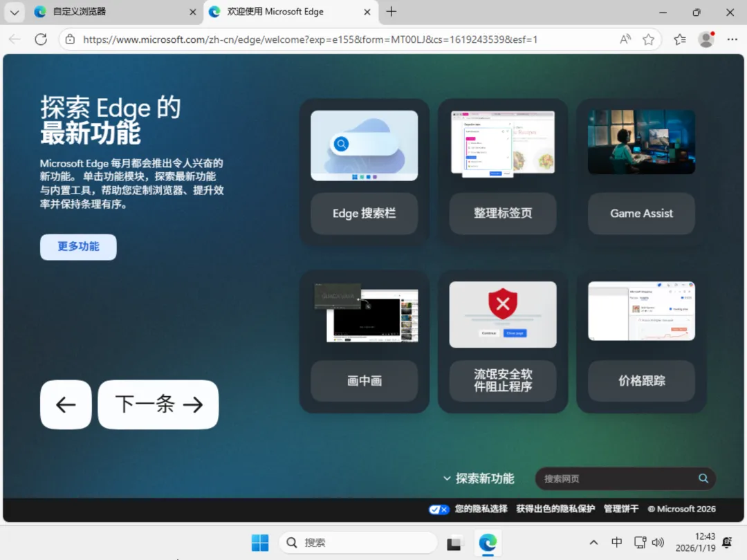View site information lock icon
The width and height of the screenshot is (747, 560).
(70, 39)
